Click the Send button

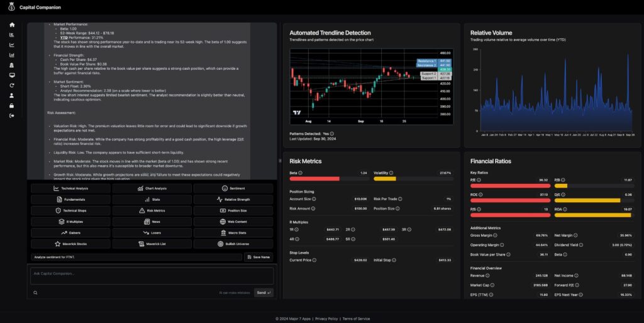264,293
